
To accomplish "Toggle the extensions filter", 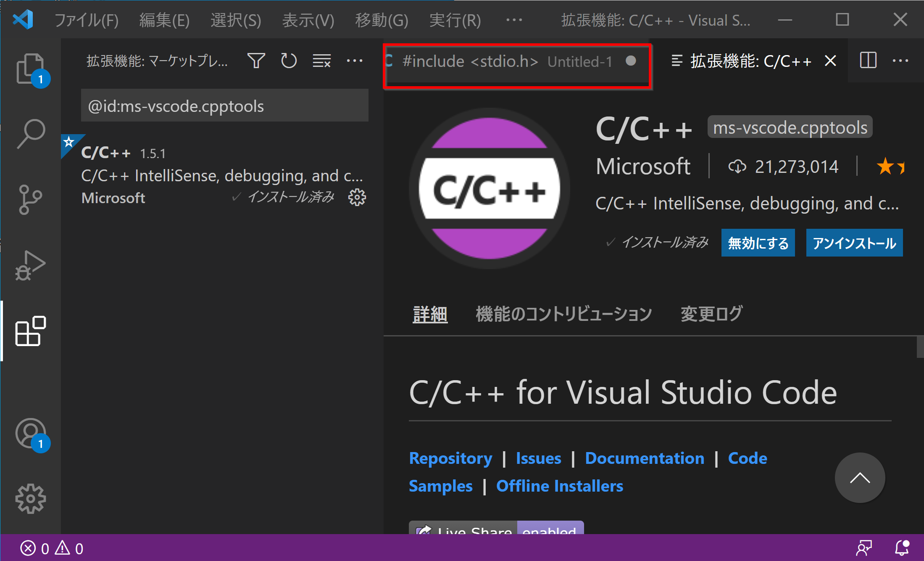I will pyautogui.click(x=256, y=61).
